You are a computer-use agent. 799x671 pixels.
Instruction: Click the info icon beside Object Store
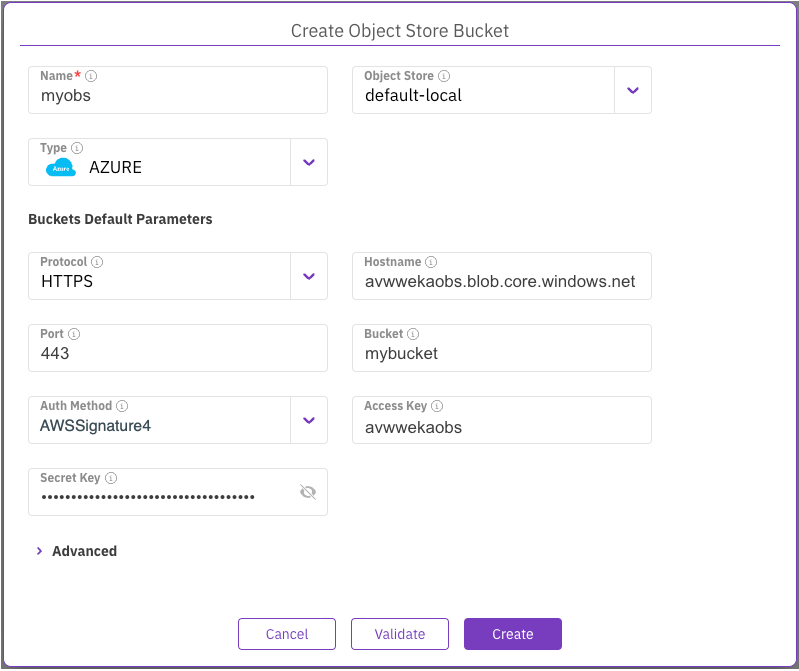pyautogui.click(x=444, y=76)
